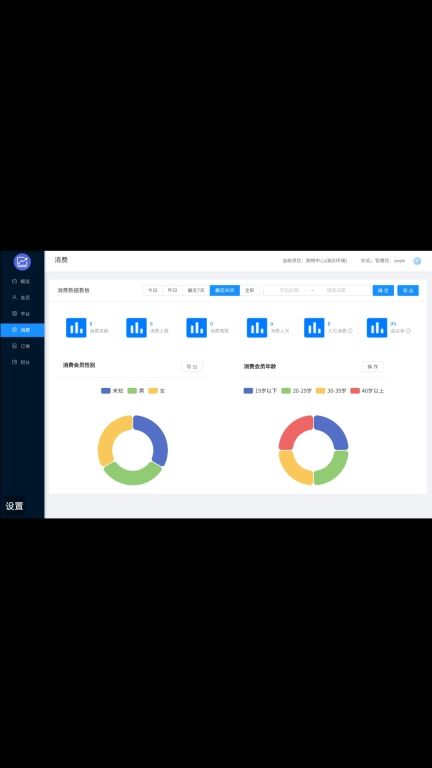This screenshot has height=768, width=432.
Task: Toggle the 男 legend entry
Action: [x=136, y=391]
